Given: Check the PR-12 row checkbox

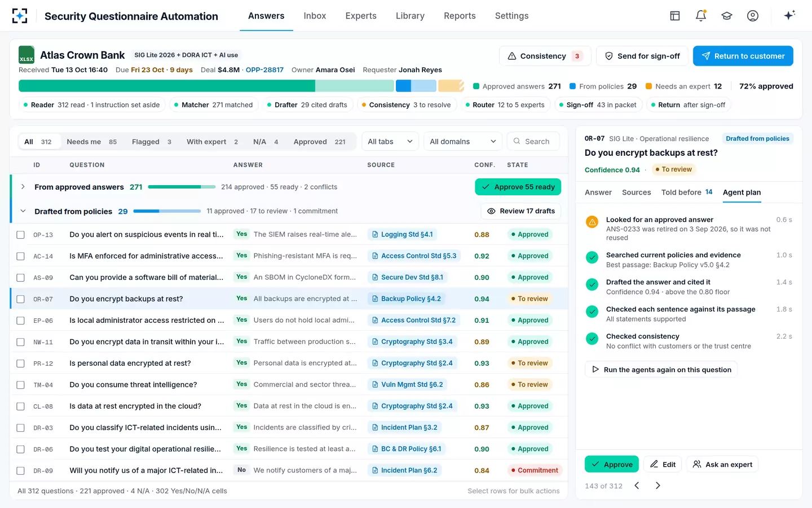Looking at the screenshot, I should [21, 364].
